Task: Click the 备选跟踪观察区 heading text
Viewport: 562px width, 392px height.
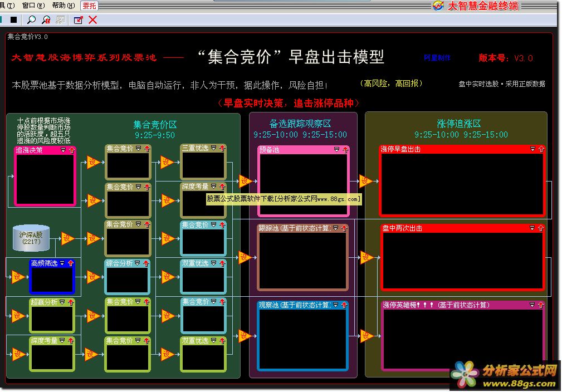Action: click(300, 124)
